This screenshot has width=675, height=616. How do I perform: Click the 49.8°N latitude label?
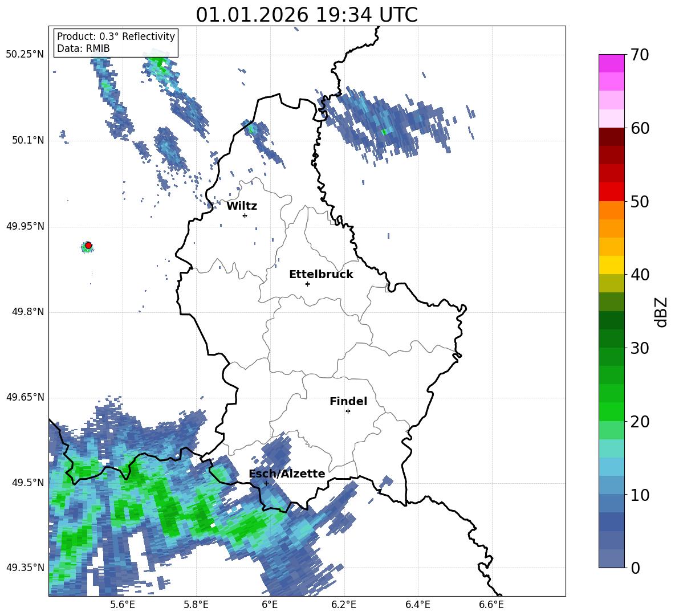click(x=28, y=312)
